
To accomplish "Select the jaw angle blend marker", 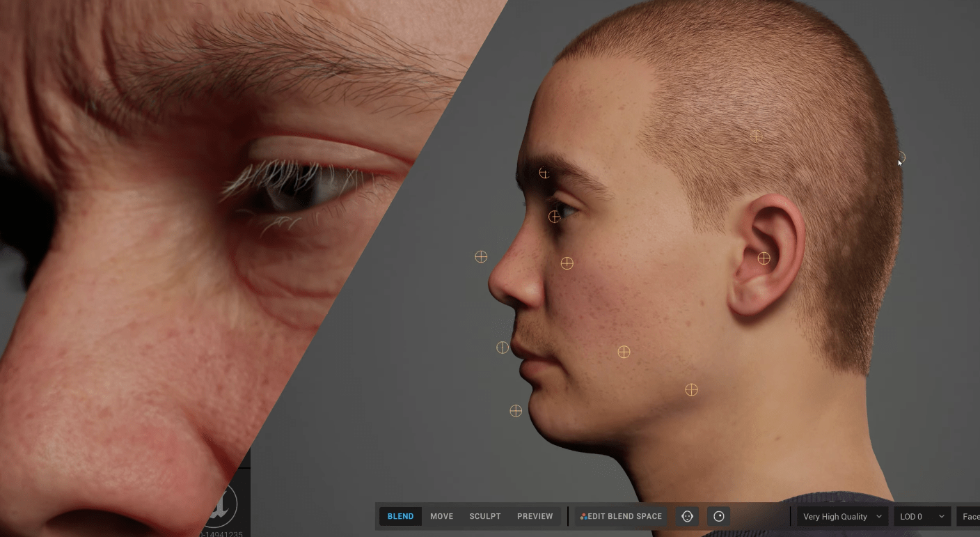I will click(x=691, y=390).
